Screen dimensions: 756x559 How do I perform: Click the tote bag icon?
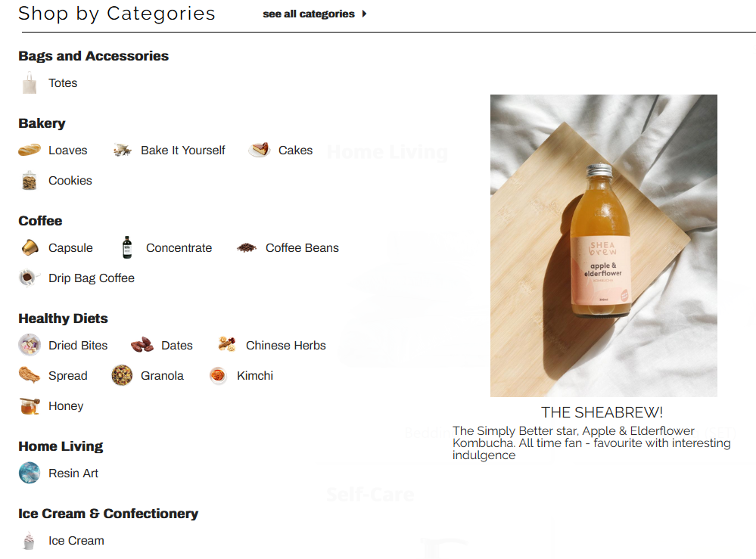tap(30, 83)
